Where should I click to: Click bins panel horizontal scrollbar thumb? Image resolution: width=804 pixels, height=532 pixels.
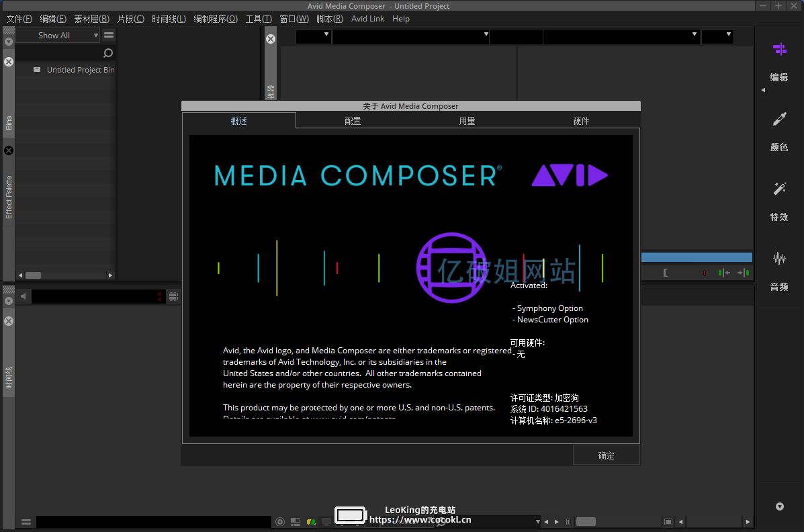(34, 275)
